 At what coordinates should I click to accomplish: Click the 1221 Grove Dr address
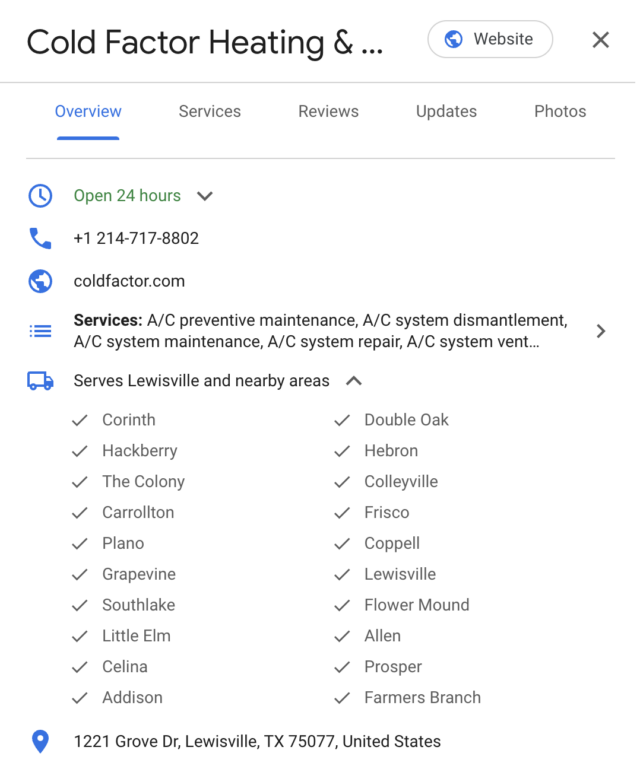click(257, 742)
